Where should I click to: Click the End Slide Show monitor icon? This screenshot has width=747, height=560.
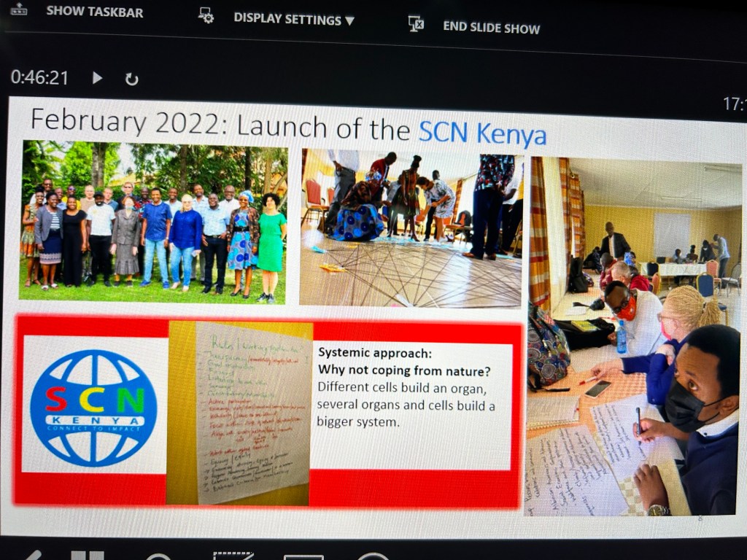(x=416, y=24)
